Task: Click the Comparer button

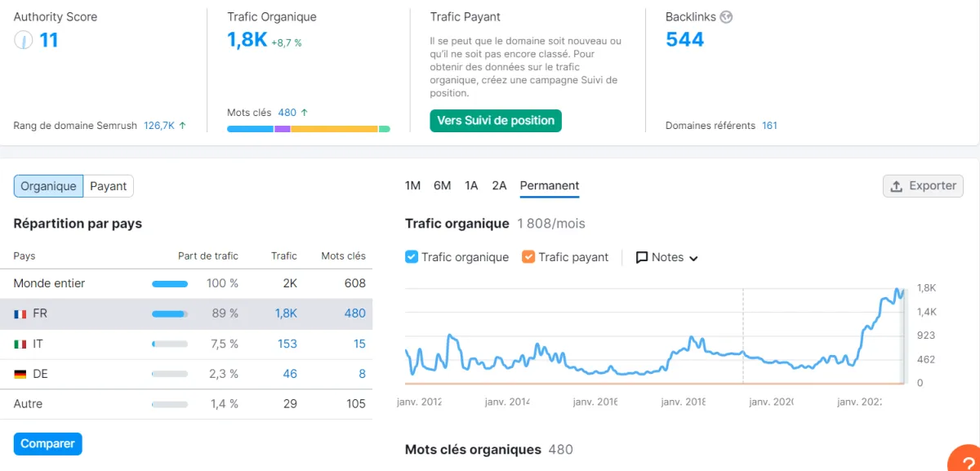Action: pos(47,444)
